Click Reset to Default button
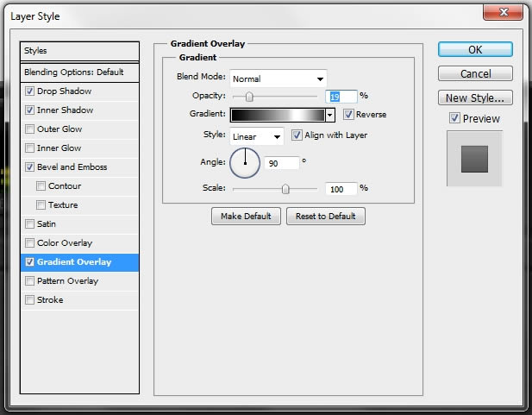The image size is (532, 415). click(x=326, y=217)
